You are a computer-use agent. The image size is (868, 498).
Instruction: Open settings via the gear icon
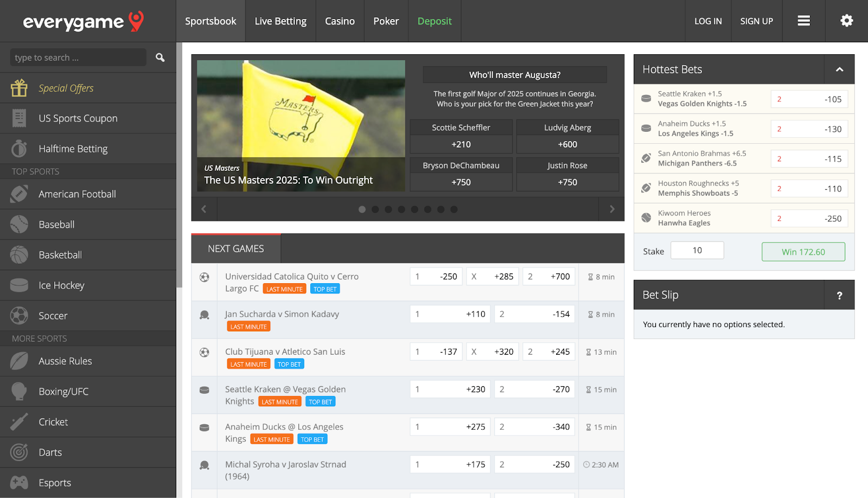846,21
